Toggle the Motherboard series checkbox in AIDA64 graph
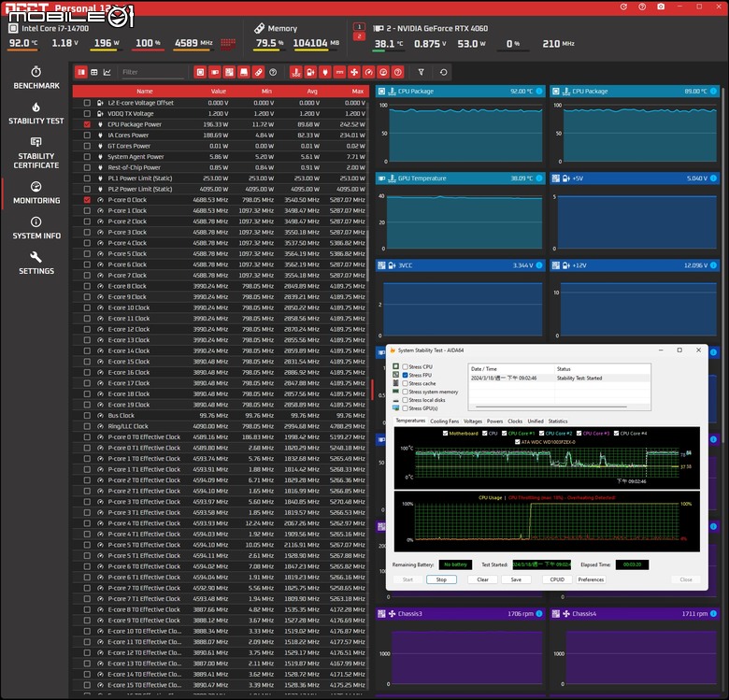The width and height of the screenshot is (729, 700). [446, 434]
